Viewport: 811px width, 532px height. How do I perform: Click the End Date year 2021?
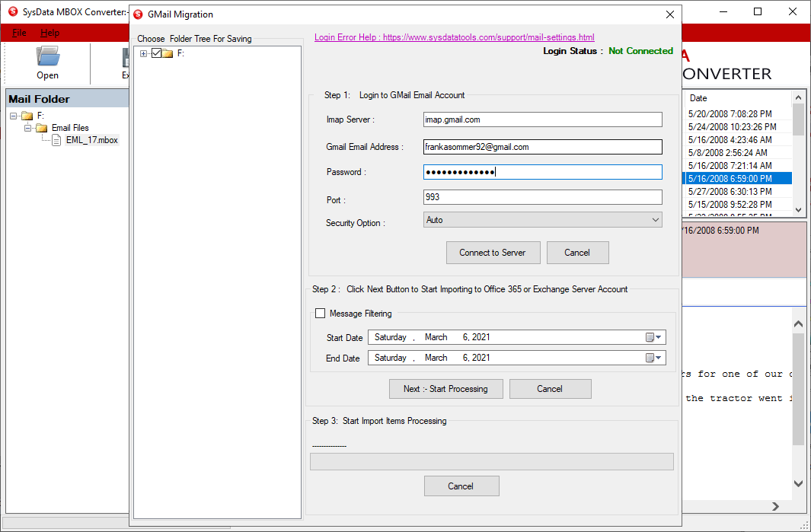[481, 358]
